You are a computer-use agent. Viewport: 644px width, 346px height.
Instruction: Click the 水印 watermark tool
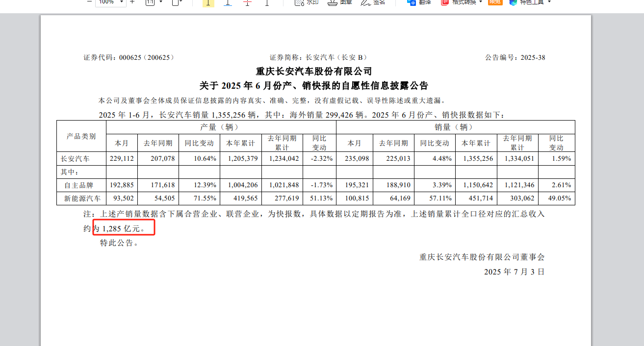307,2
